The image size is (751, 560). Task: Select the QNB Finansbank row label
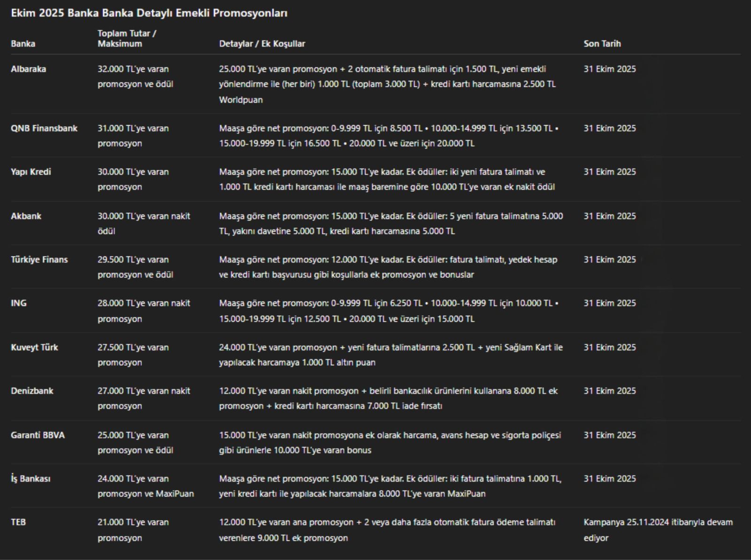(44, 128)
